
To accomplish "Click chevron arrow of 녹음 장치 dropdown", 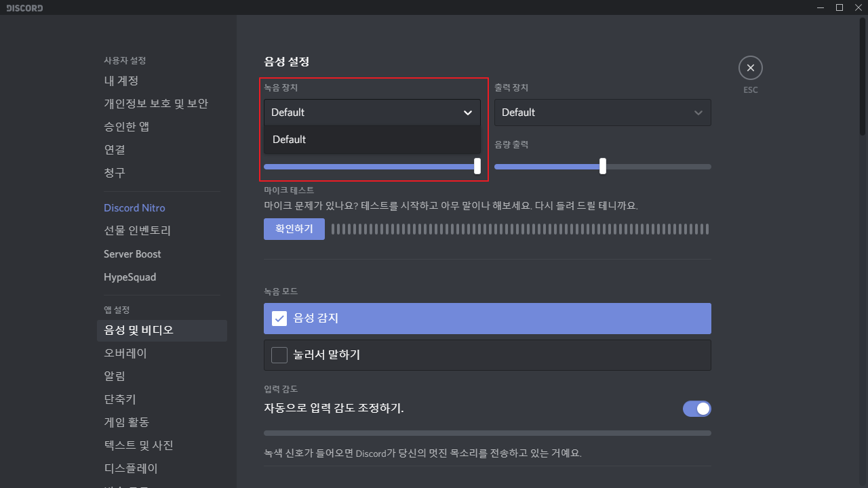I will pyautogui.click(x=468, y=113).
